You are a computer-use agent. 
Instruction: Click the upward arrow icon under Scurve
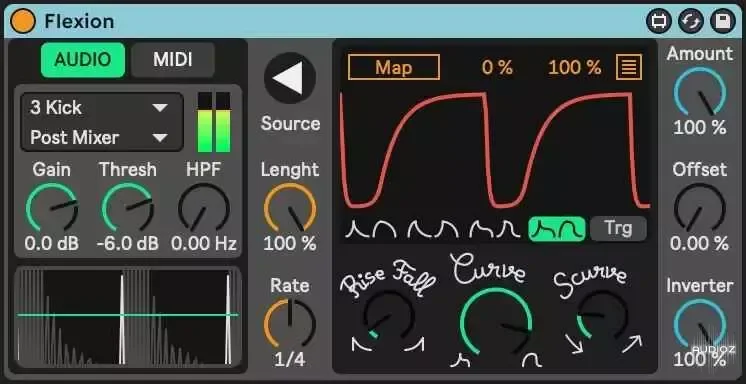point(632,344)
